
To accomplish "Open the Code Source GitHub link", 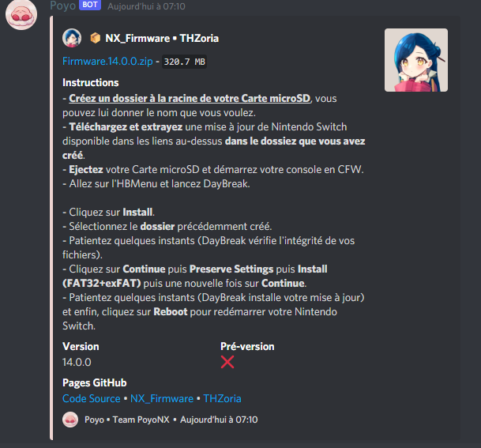I will pos(92,398).
